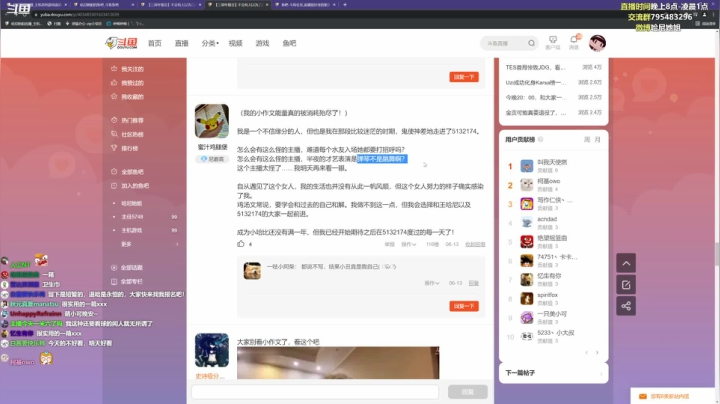Open the Pikachu avatar of the post author
The width and height of the screenshot is (720, 404).
[x=212, y=121]
